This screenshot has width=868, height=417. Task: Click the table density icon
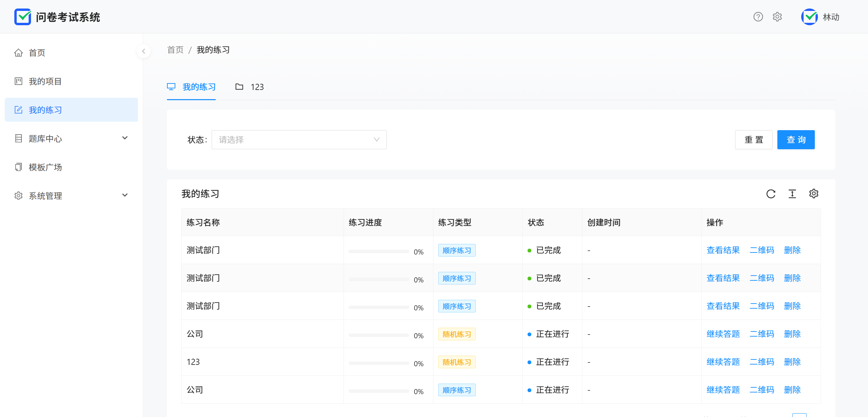[792, 194]
